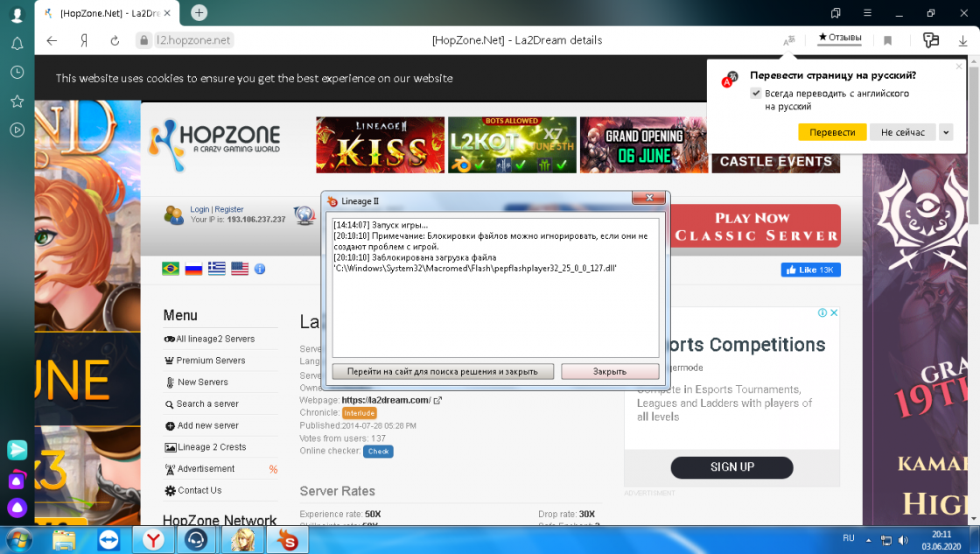Select Premium Servers in the menu
The image size is (980, 554).
coord(211,361)
